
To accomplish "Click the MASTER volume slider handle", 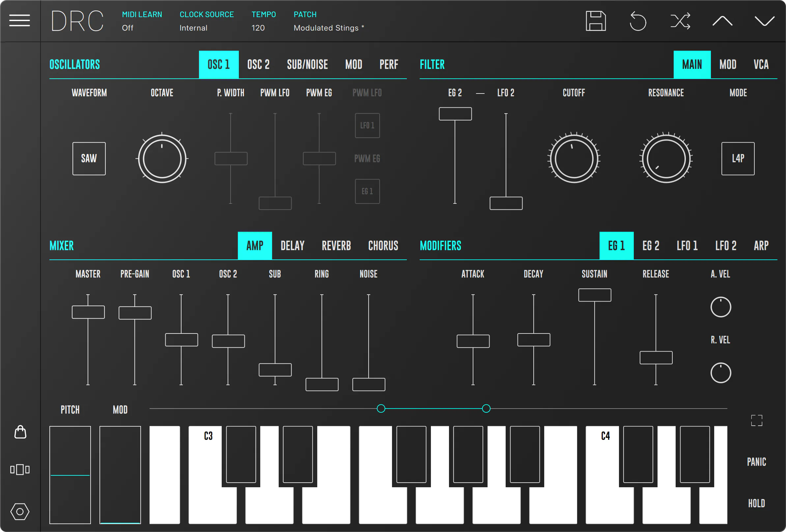I will tap(88, 312).
